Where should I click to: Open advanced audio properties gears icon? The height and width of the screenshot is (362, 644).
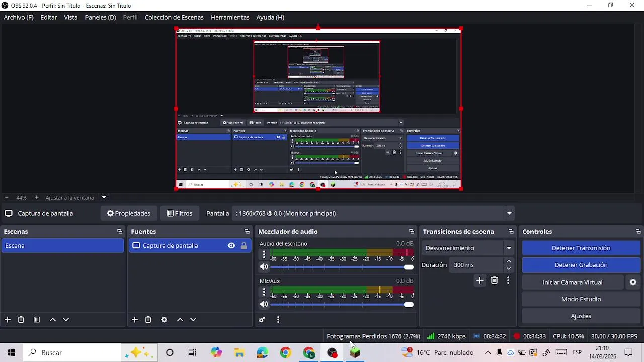pos(262,320)
